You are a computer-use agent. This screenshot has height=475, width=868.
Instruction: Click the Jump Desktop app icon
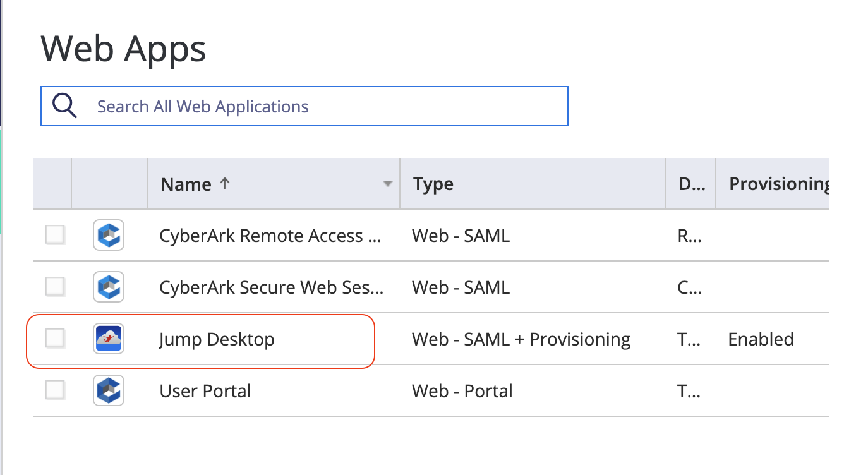[x=108, y=339]
